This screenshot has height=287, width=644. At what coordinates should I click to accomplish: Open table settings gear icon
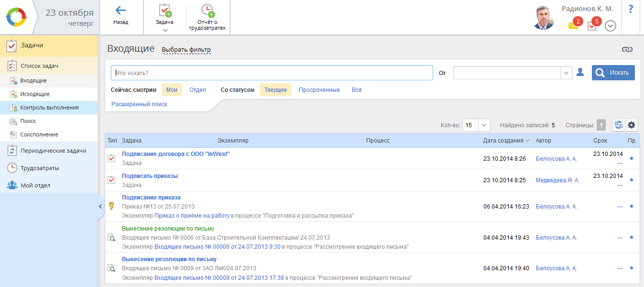click(x=632, y=125)
